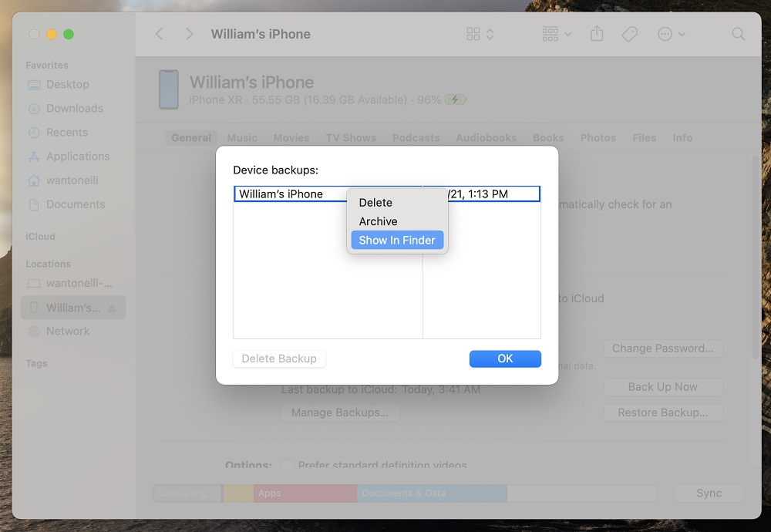This screenshot has width=771, height=532.
Task: Click the Tag icon in the Finder toolbar
Action: 629,34
